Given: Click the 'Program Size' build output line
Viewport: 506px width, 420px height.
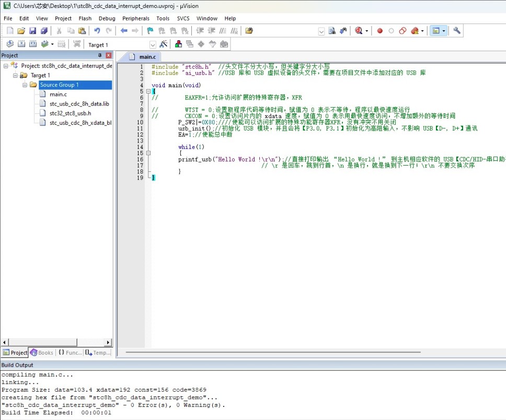Looking at the screenshot, I should (x=103, y=390).
